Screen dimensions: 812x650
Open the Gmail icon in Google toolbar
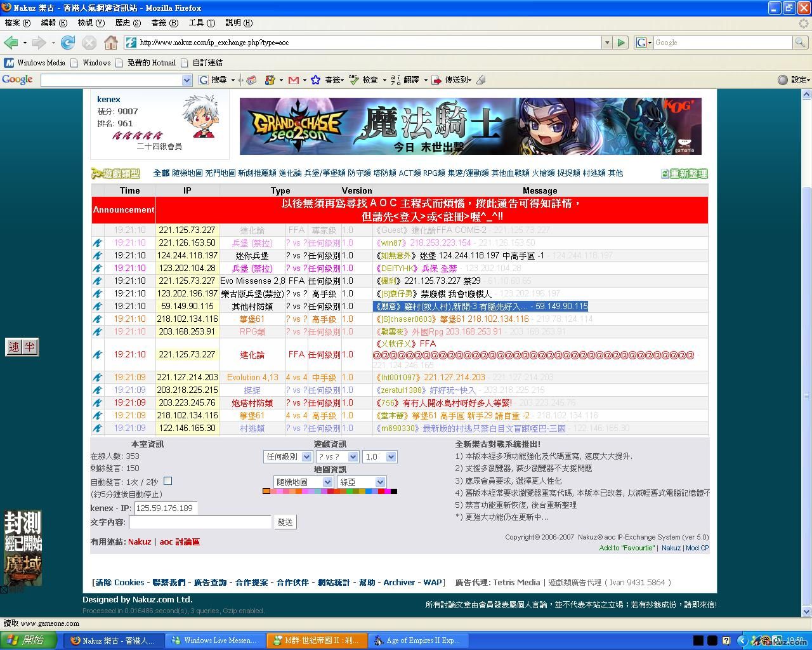point(293,80)
